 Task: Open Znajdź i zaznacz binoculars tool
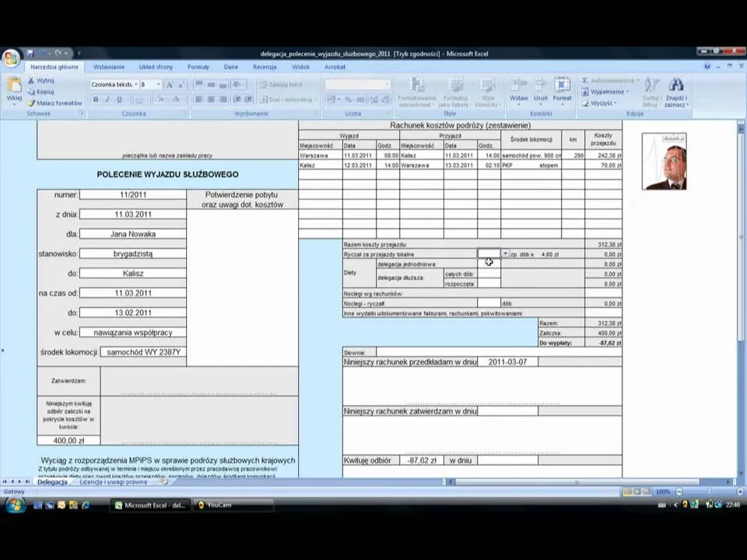tap(675, 86)
